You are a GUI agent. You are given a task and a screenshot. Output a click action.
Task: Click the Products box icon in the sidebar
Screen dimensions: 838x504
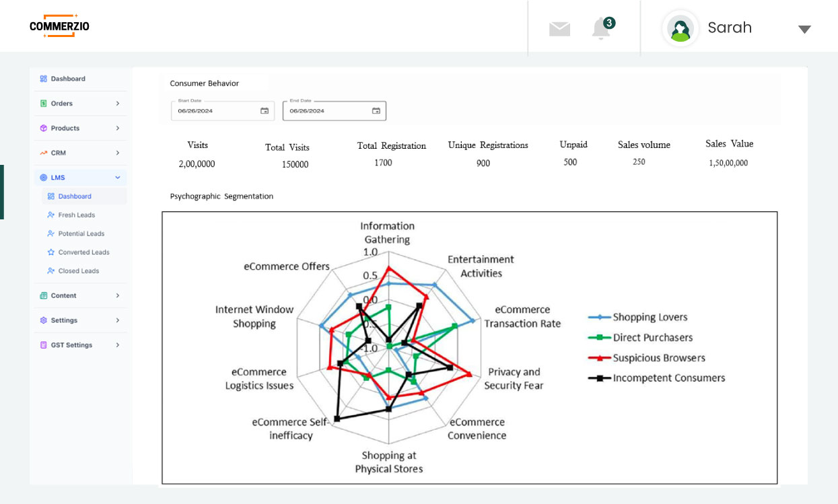click(44, 129)
